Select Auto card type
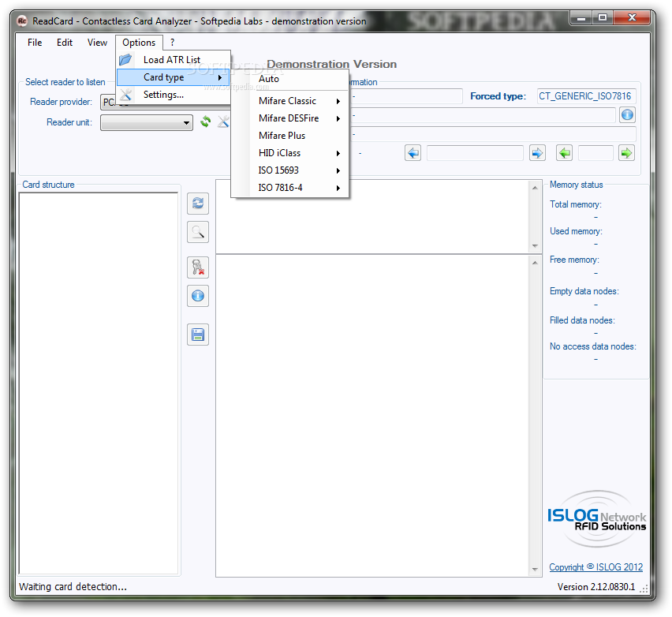672x617 pixels. coord(289,79)
